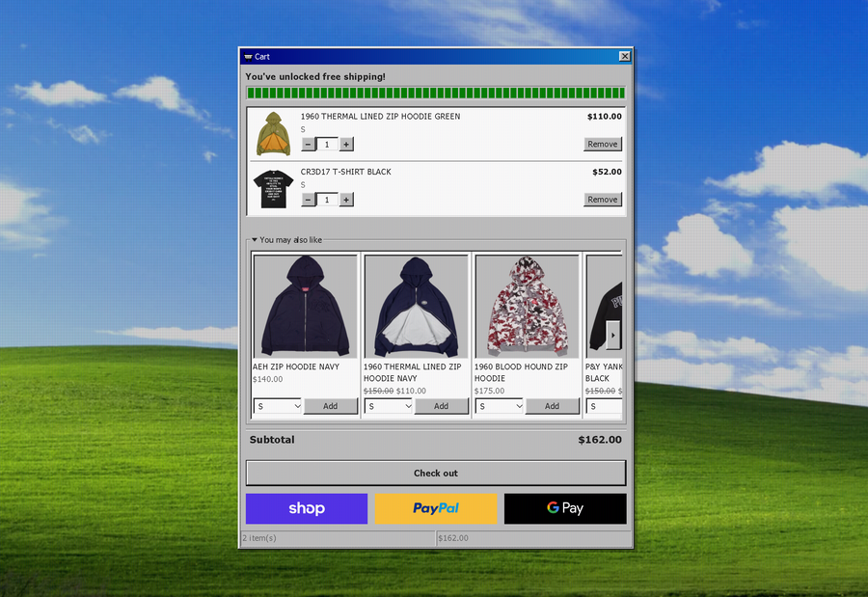Click quantity field of green hoodie

click(x=327, y=144)
